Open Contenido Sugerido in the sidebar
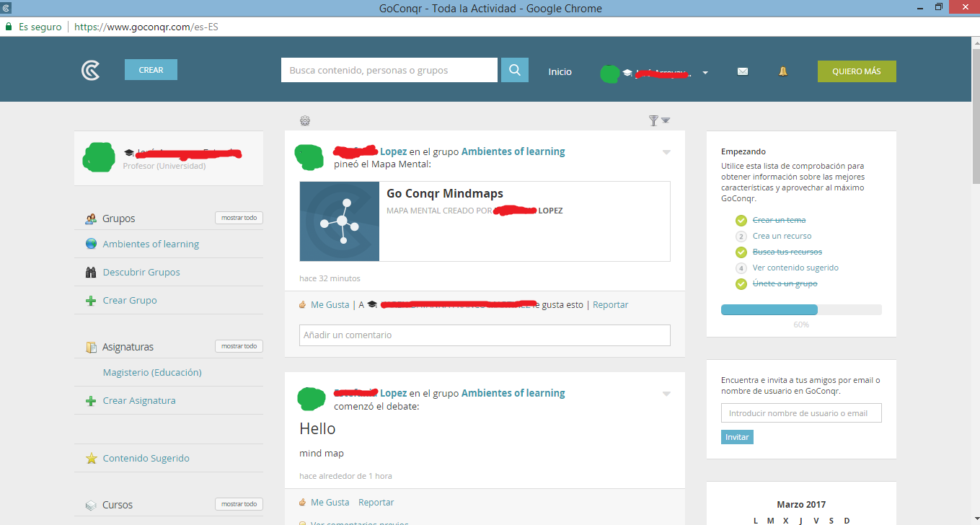 tap(146, 458)
